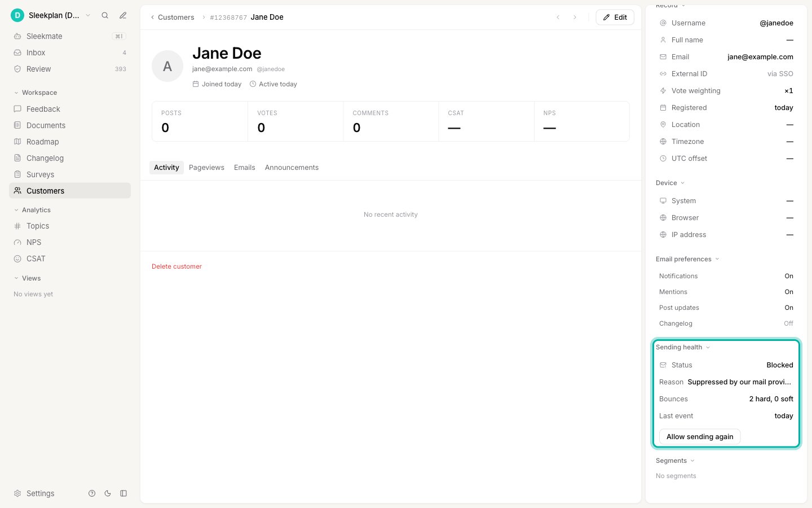Click the Sending health Status envelope icon

coord(663,365)
